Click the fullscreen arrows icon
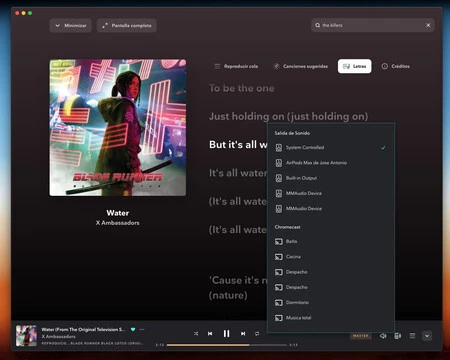Screen dimensions: 450x360 pos(105,25)
